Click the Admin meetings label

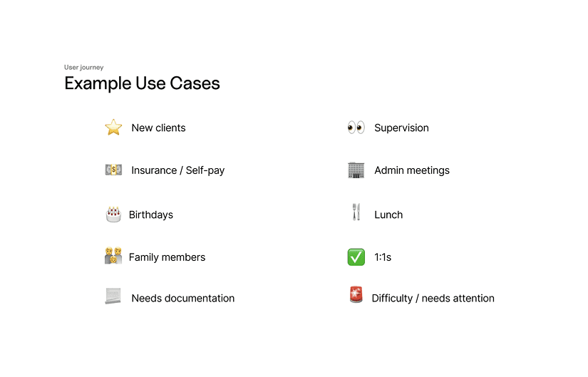pyautogui.click(x=412, y=170)
